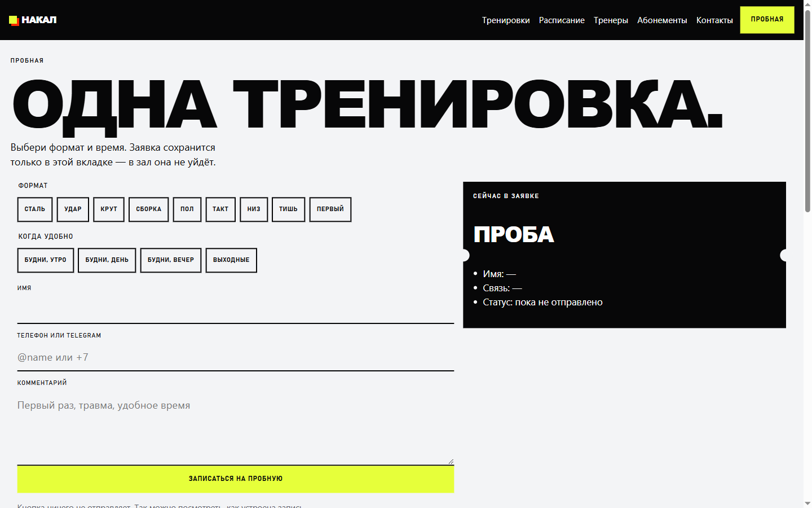Click the ОДНА ТРЕНИРОВКА headline
The width and height of the screenshot is (812, 508).
(x=368, y=104)
